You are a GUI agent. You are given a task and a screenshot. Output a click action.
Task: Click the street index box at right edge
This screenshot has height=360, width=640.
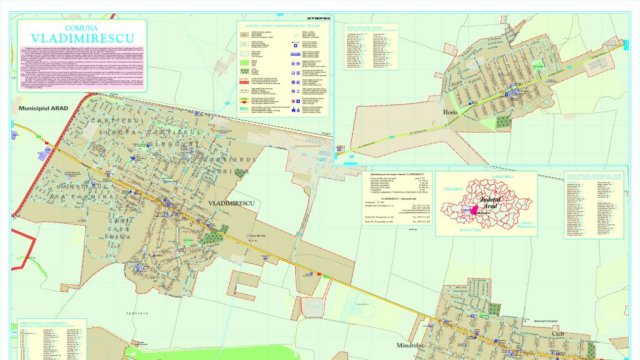[x=594, y=205]
